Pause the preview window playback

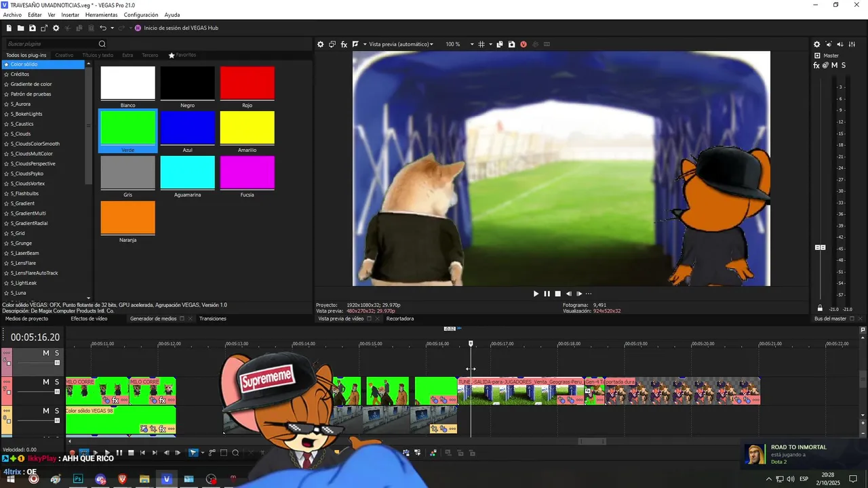547,293
